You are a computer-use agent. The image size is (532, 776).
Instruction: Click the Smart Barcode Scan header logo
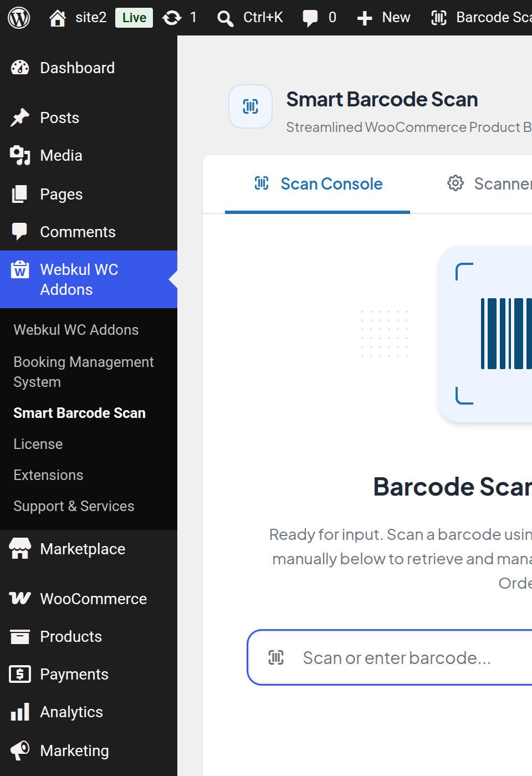(250, 106)
